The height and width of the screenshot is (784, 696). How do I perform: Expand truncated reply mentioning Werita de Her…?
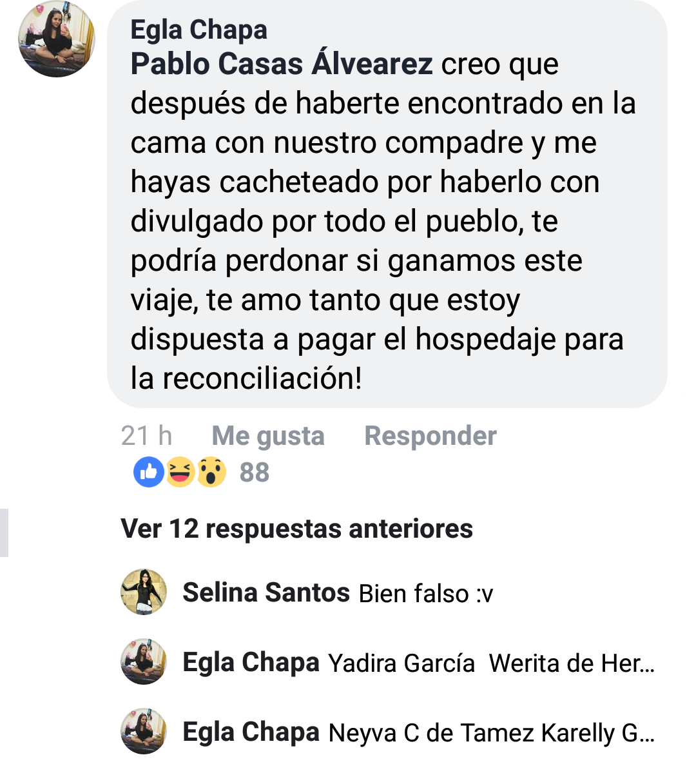492,663
